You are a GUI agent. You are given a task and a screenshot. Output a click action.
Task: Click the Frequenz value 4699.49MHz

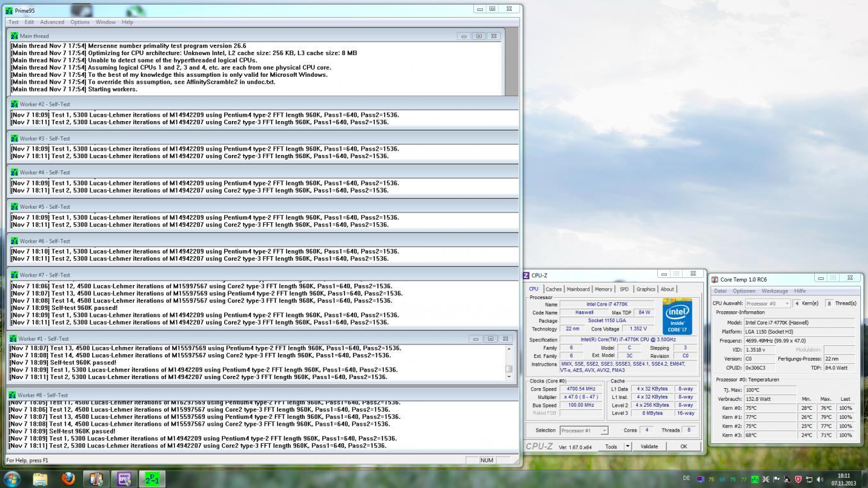pos(799,341)
